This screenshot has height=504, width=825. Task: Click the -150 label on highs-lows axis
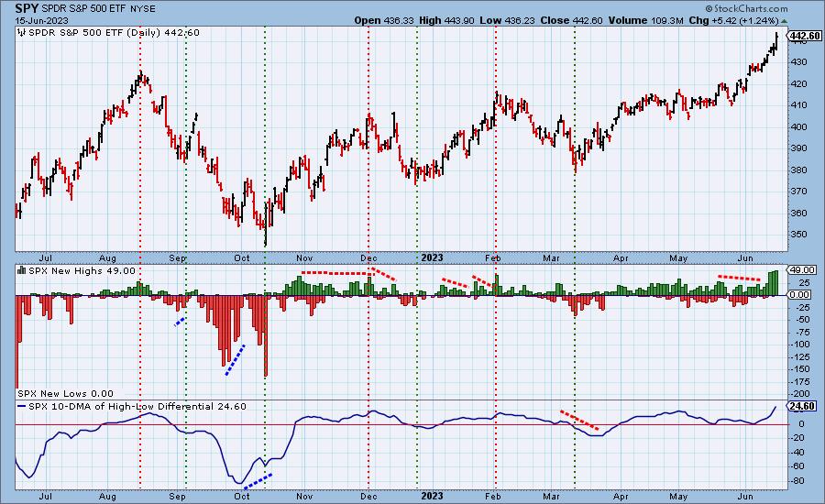[x=802, y=369]
